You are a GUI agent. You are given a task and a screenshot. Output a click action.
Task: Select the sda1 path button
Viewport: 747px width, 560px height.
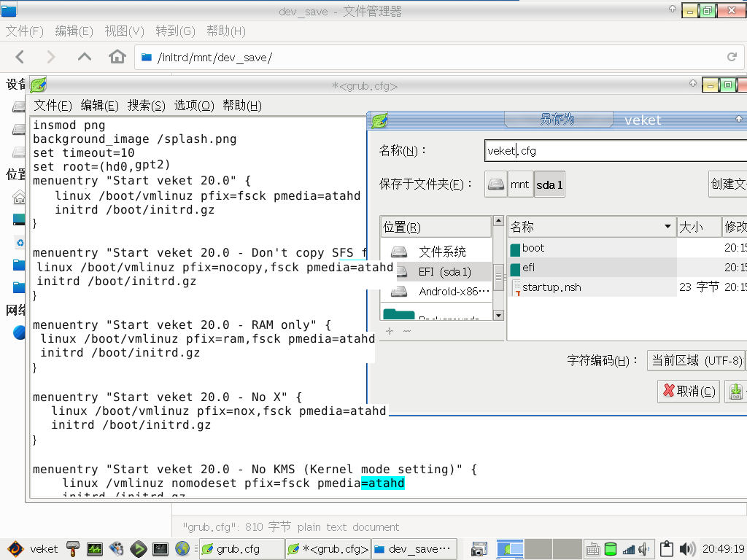tap(549, 184)
